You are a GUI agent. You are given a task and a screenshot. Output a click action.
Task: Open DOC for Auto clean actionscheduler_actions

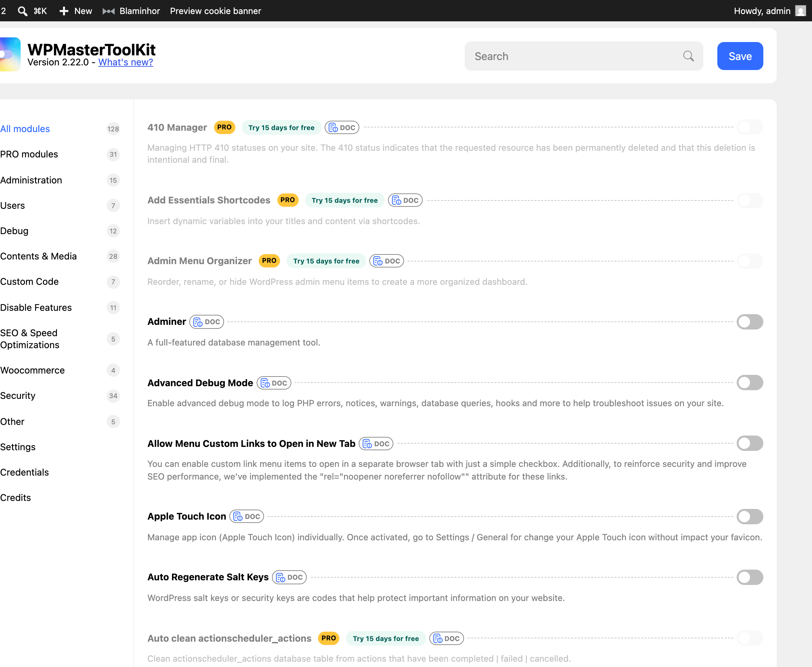447,638
